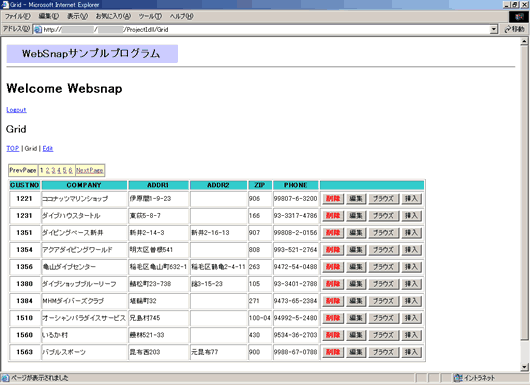
Task: Go to page 6 in pager
Action: (x=70, y=170)
